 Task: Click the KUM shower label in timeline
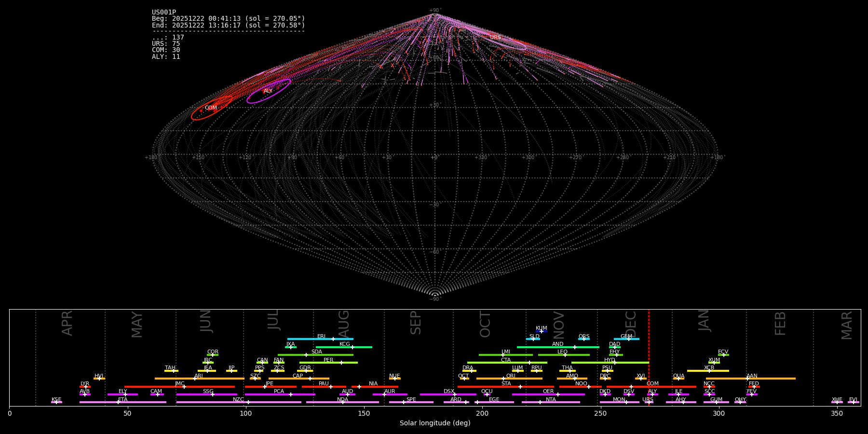pos(542,328)
